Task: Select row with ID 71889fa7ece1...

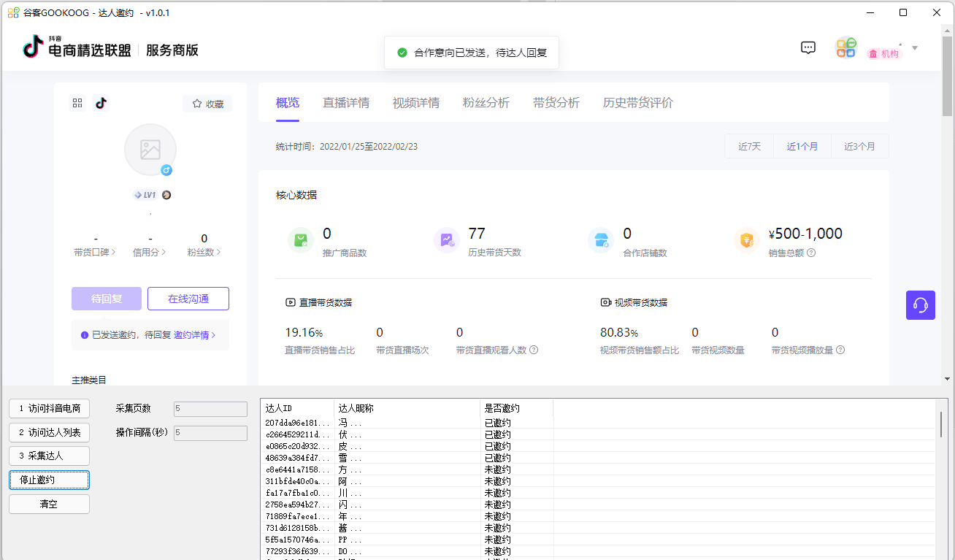Action: 599,516
